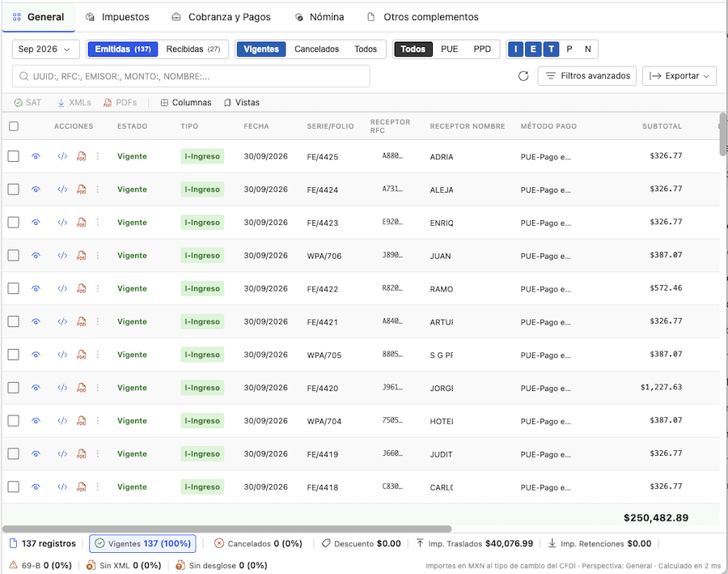Viewport: 728px width, 574px height.
Task: Open the Sep 2026 period dropdown
Action: tap(45, 49)
